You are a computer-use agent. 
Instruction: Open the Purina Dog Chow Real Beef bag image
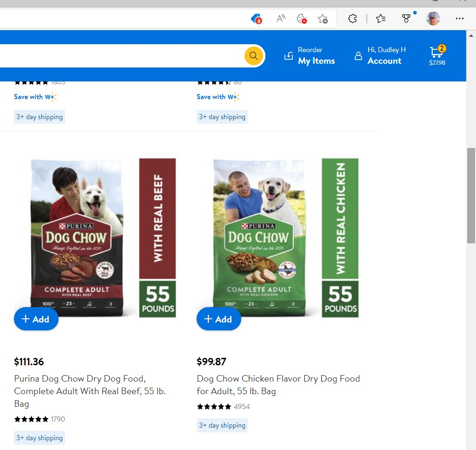pyautogui.click(x=95, y=238)
